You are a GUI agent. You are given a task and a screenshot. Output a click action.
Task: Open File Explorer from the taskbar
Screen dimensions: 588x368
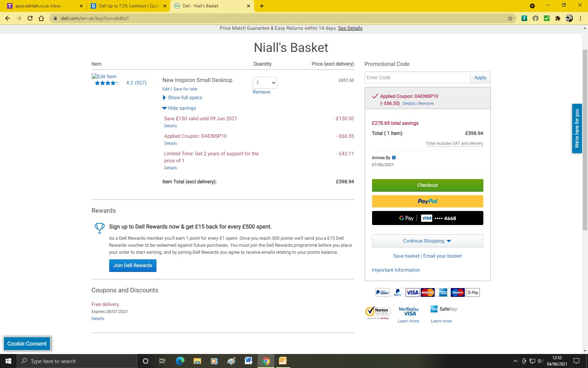pos(197,361)
